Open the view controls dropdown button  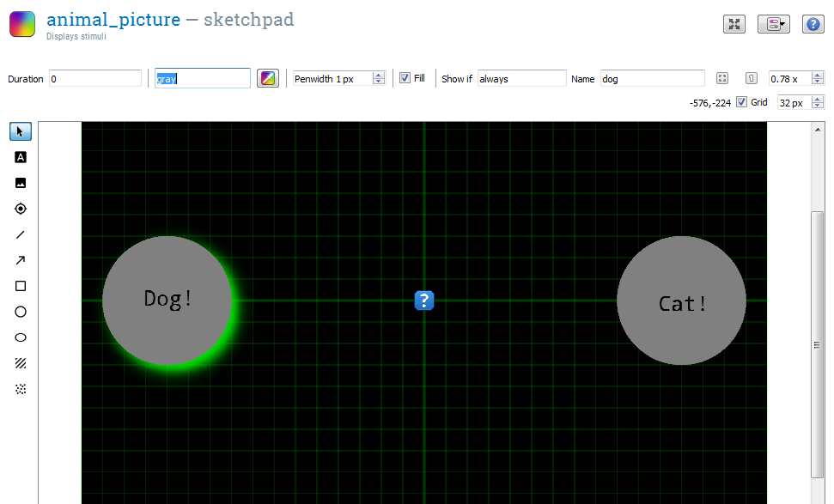coord(773,24)
